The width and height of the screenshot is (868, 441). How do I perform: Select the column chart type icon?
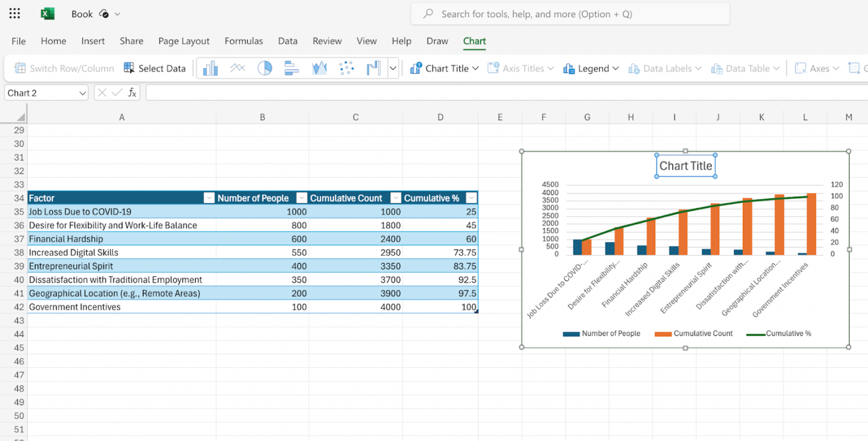[x=211, y=68]
